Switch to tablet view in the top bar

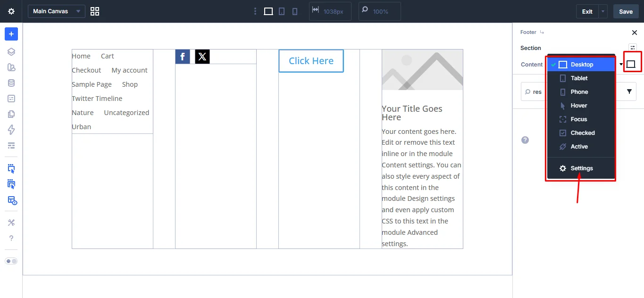(282, 11)
